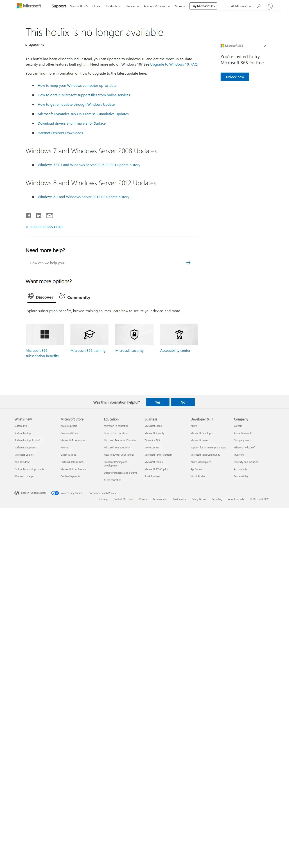The image size is (289, 868).
Task: Click the account sign-in avatar icon
Action: tap(269, 6)
